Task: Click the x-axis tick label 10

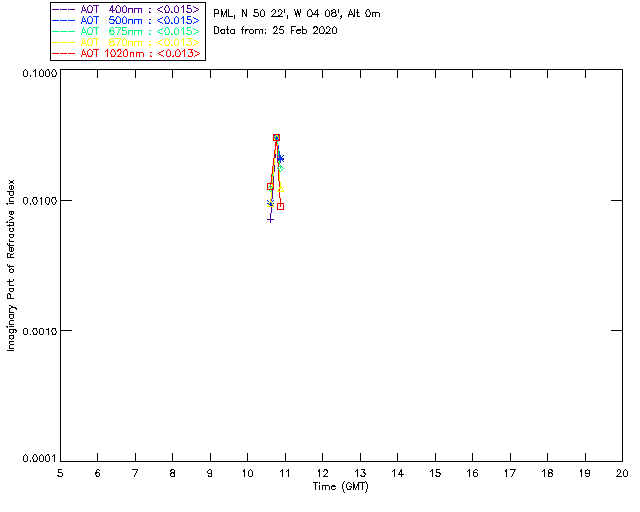Action: [247, 473]
